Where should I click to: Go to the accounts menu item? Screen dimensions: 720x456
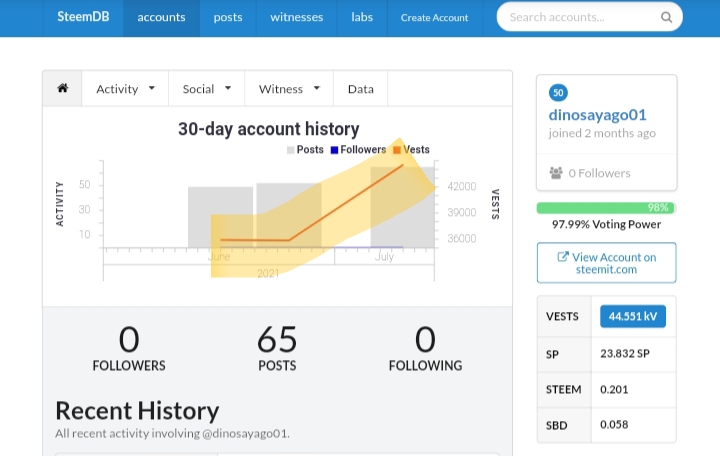[161, 17]
